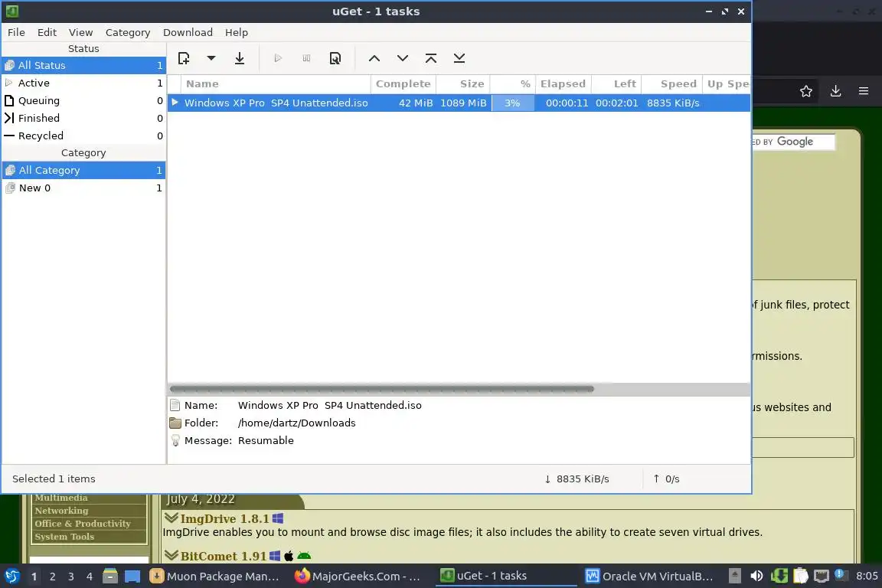882x588 pixels.
Task: Click the Resumable message text
Action: (266, 440)
